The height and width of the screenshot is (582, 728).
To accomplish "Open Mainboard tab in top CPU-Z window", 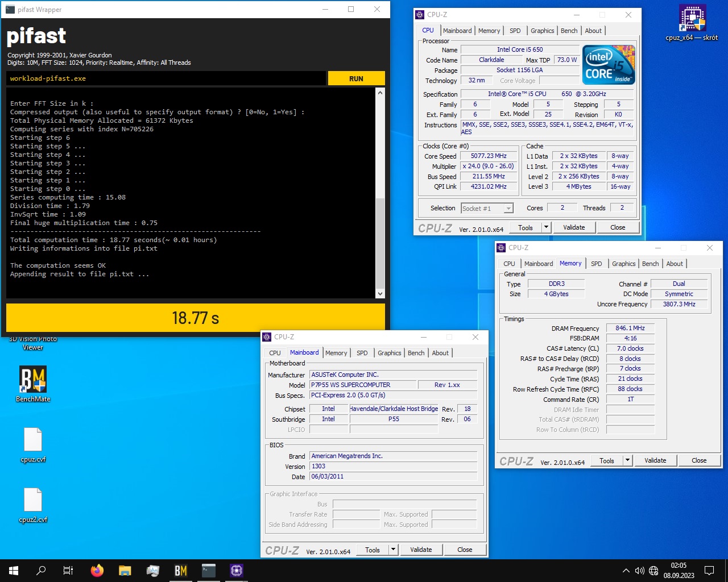I will [457, 31].
